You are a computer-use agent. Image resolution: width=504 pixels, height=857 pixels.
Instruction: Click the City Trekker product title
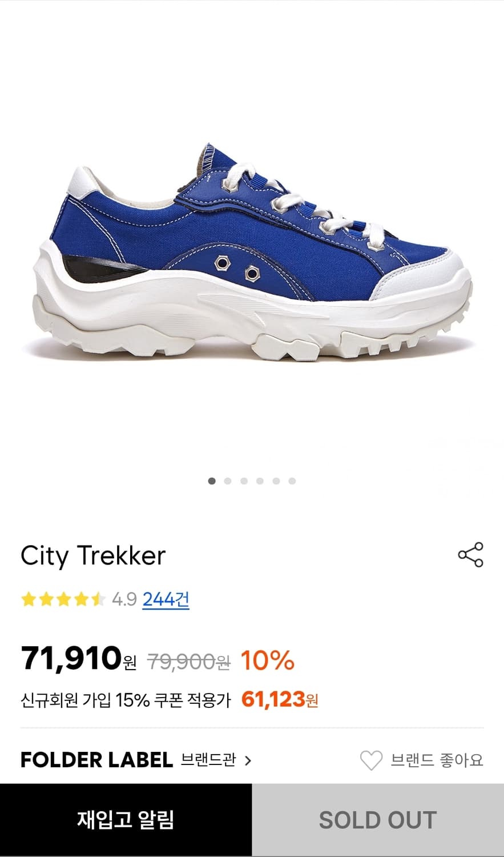tap(93, 556)
